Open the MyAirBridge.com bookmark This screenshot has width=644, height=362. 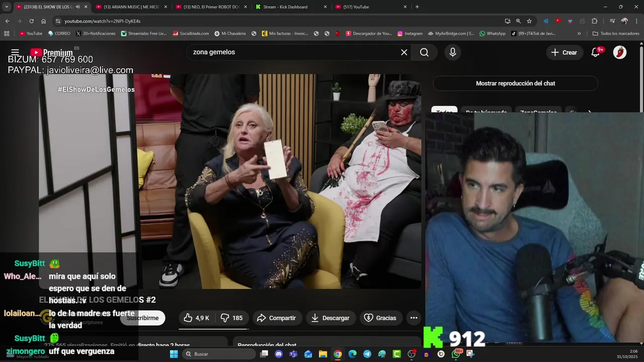pyautogui.click(x=451, y=34)
